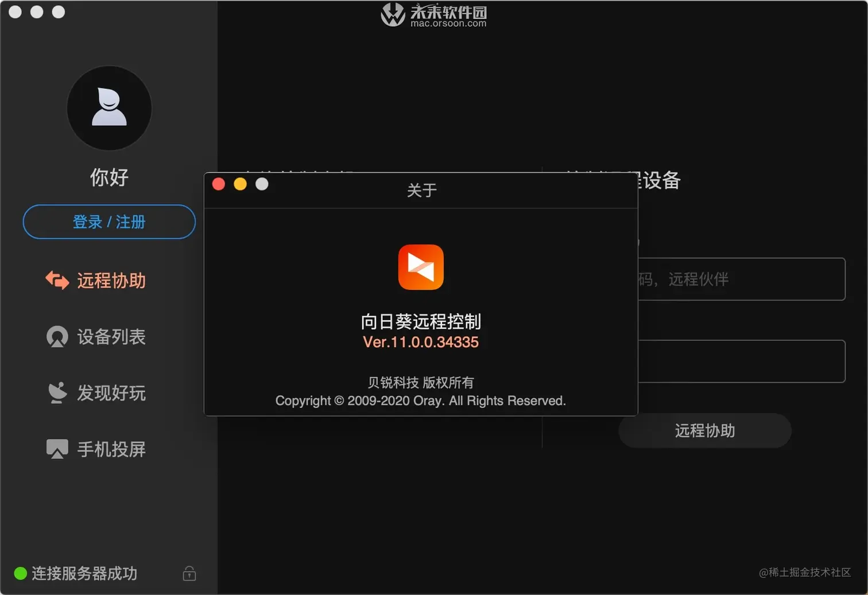Click the 向日葵远程控制 app name text
Viewport: 868px width, 595px height.
(421, 321)
